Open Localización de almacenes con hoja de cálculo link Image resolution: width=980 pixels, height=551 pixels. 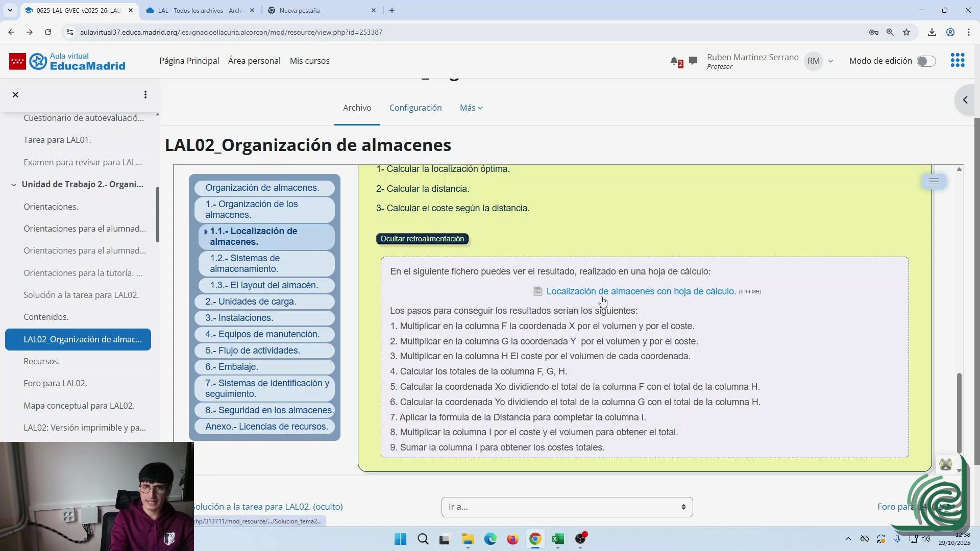click(x=641, y=291)
